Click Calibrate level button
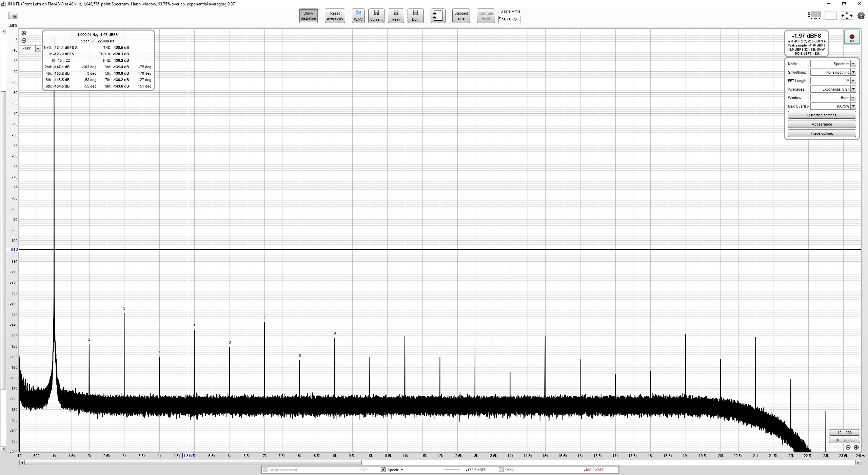The width and height of the screenshot is (868, 475). (x=486, y=16)
